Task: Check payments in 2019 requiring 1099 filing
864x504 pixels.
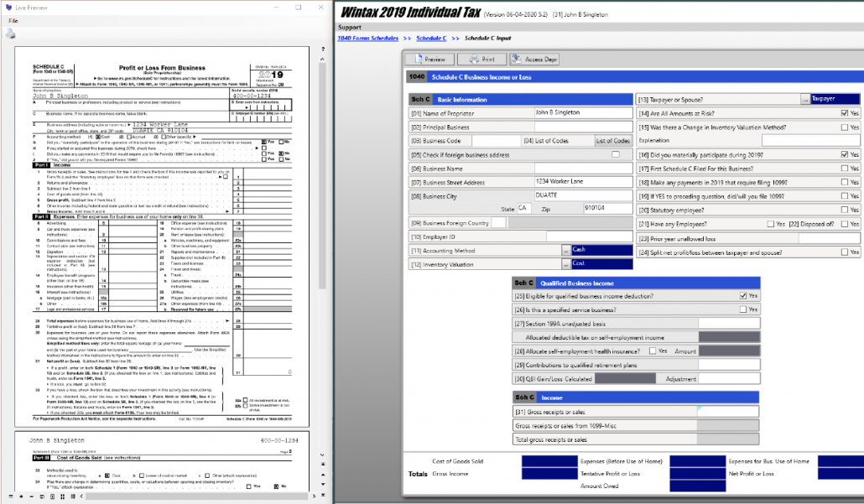Action: pos(845,182)
